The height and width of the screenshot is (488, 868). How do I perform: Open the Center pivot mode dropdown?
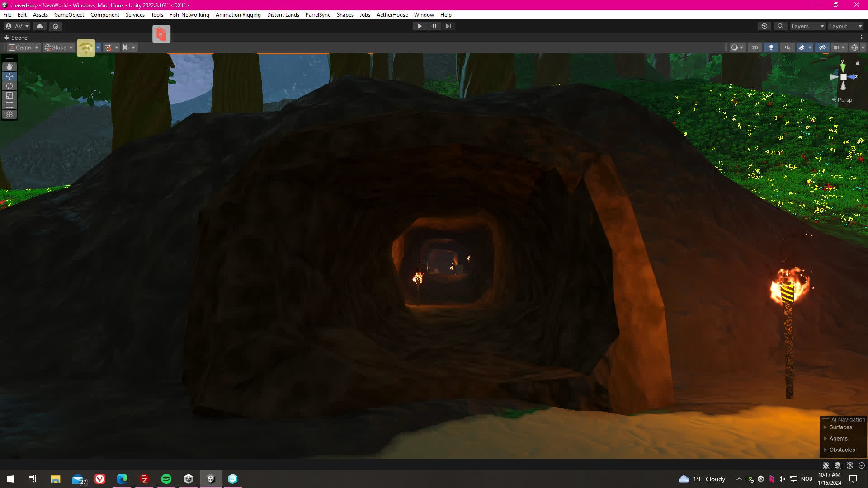click(x=24, y=47)
